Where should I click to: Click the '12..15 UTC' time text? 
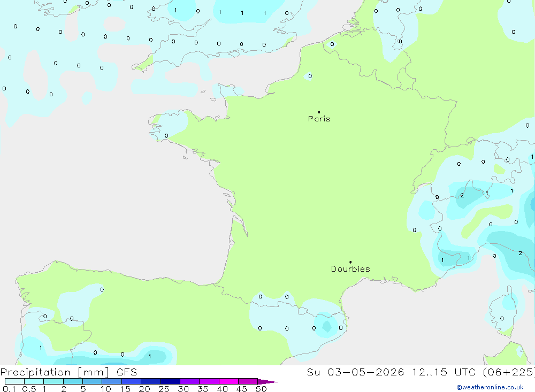coord(445,372)
